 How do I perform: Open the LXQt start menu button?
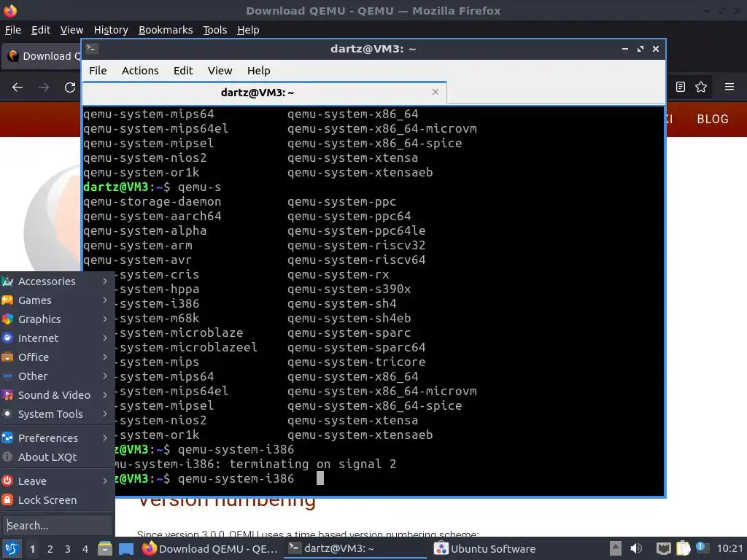coord(12,548)
